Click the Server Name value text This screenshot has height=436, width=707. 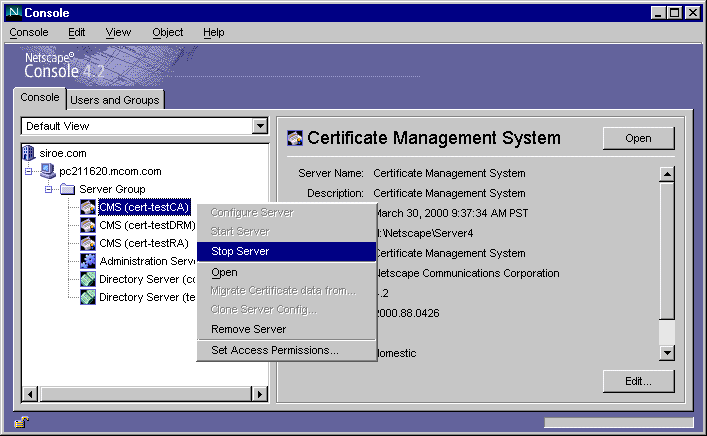pyautogui.click(x=449, y=173)
